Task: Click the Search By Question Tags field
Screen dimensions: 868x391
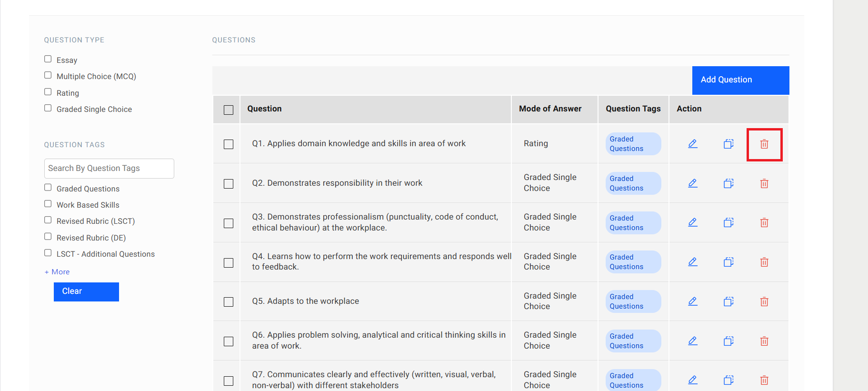Action: 109,169
